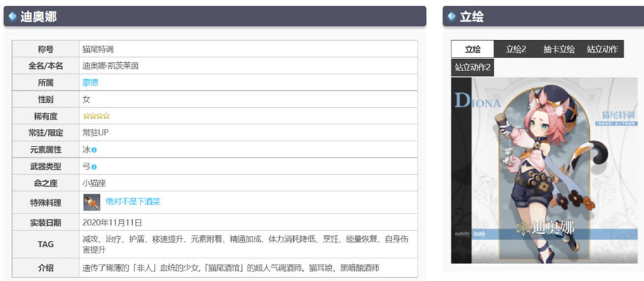This screenshot has width=644, height=281.
Task: Open the 绝对不是下酒菜 recipe link
Action: pyautogui.click(x=133, y=201)
